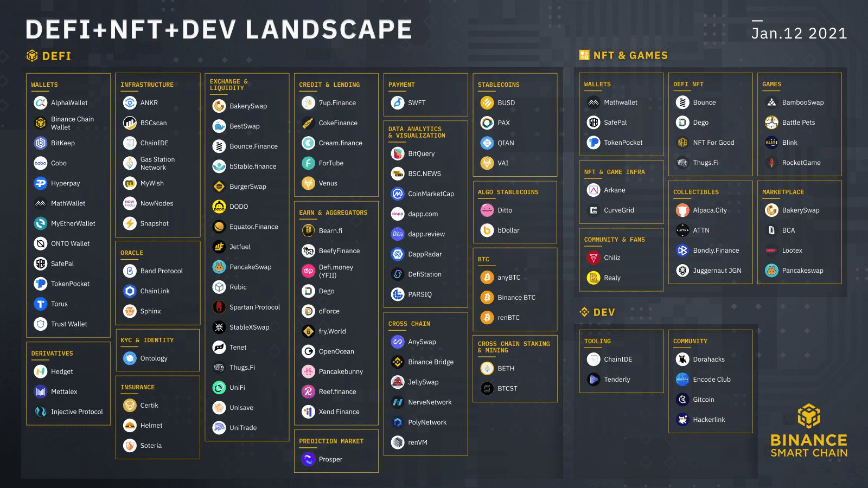Select the Battle Pets game icon
The height and width of the screenshot is (488, 868).
click(771, 123)
